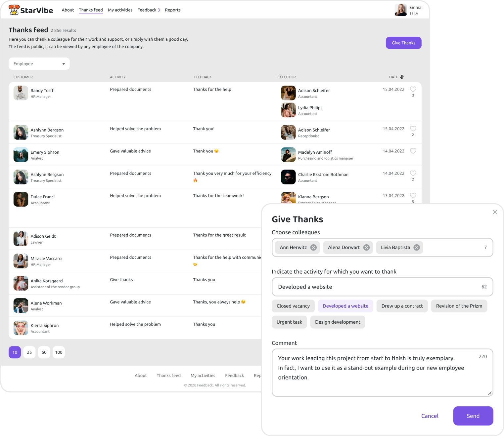Open the About link in the footer
The image size is (504, 436).
click(141, 376)
